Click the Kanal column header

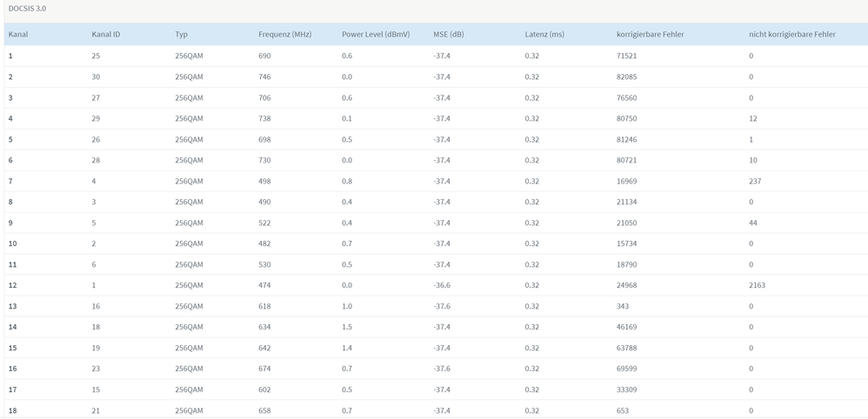click(18, 35)
